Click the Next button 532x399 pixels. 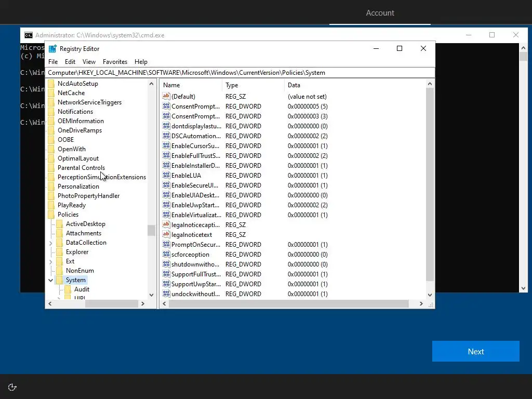click(476, 351)
